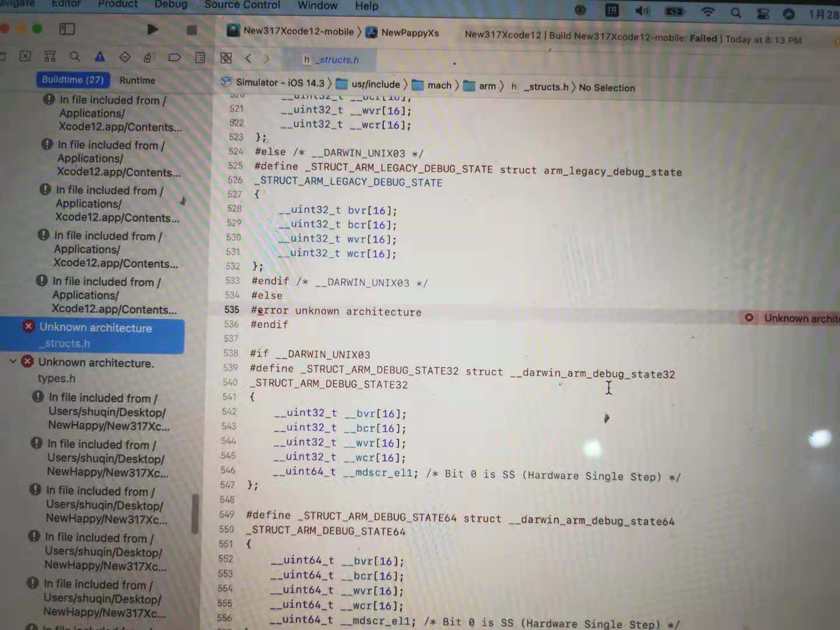Open the related items grid icon in editor
This screenshot has width=840, height=630.
[x=226, y=58]
